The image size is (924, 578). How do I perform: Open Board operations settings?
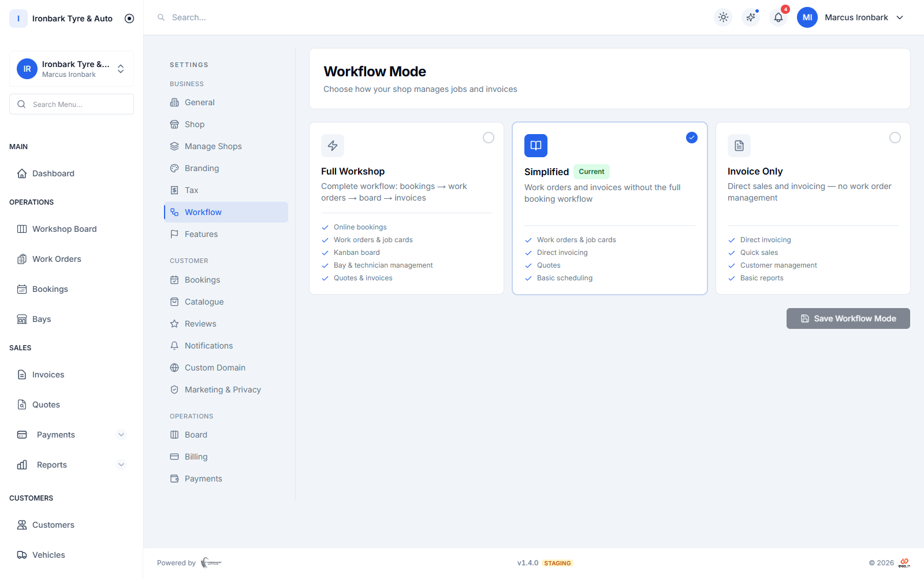click(226, 435)
